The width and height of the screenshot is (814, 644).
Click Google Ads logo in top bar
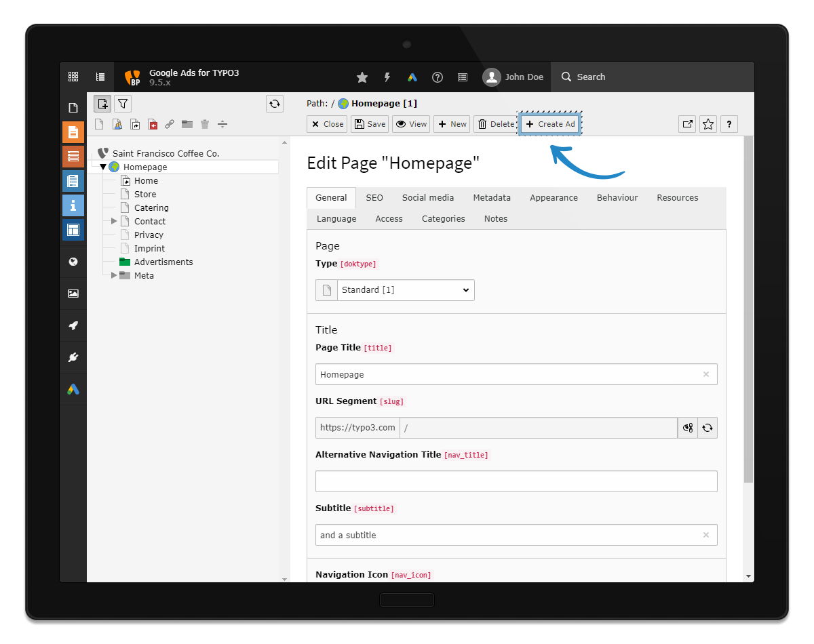click(x=412, y=77)
